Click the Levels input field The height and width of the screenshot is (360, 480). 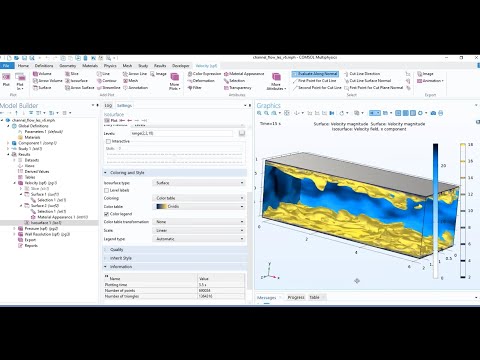pyautogui.click(x=182, y=133)
